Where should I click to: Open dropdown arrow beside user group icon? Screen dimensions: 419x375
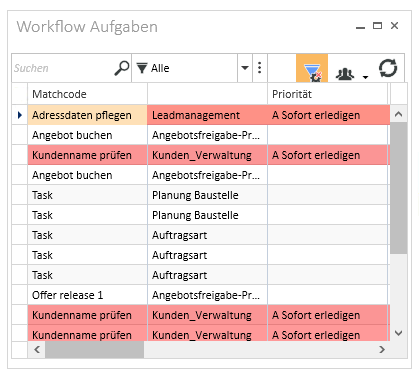point(365,77)
